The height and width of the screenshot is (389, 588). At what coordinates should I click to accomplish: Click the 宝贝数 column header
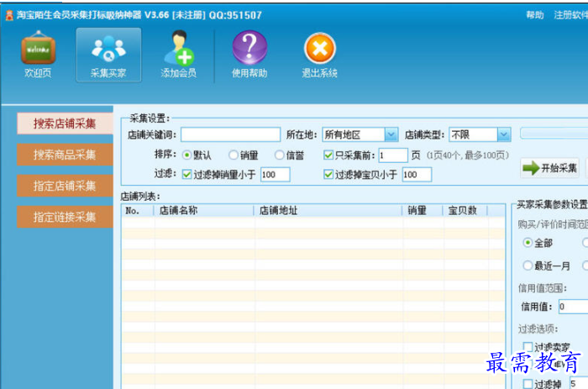click(465, 210)
